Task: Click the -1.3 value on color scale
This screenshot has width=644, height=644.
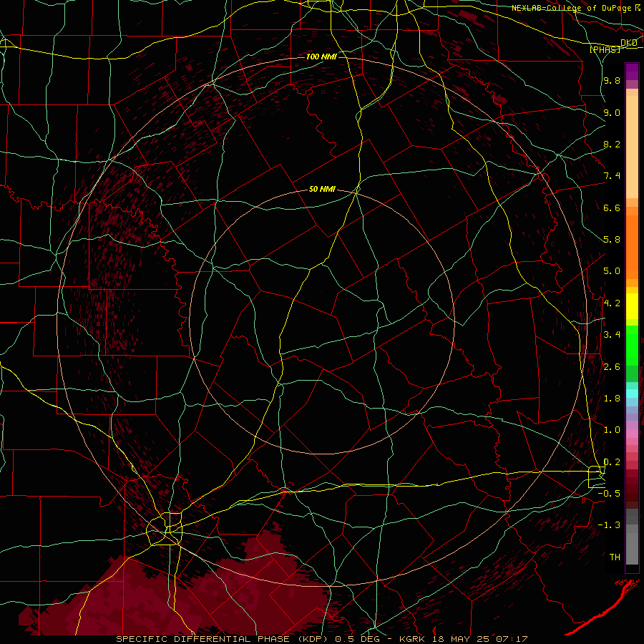Action: coord(609,525)
